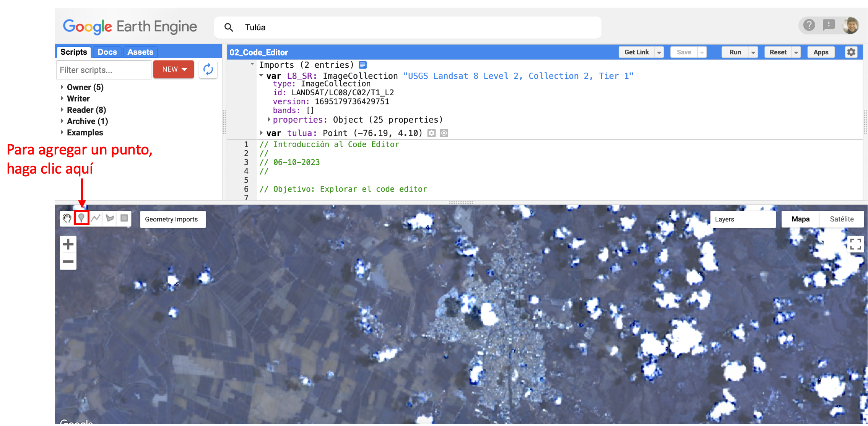Show imports as generated code icon
Viewport: 868px width, 426px height.
363,65
